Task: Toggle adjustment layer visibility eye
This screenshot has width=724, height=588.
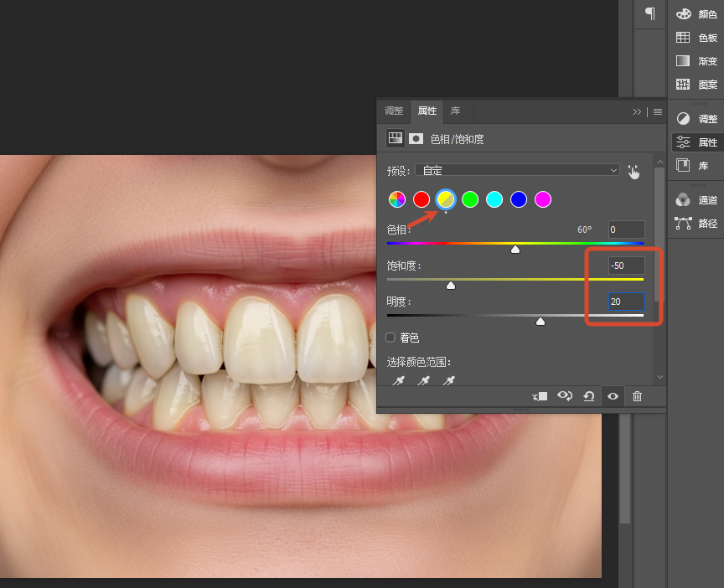Action: (x=613, y=396)
